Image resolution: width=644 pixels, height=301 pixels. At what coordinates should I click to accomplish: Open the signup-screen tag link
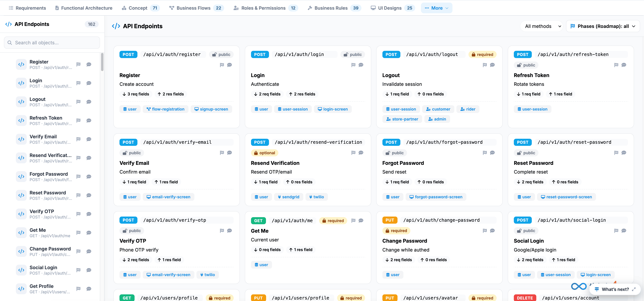[211, 109]
